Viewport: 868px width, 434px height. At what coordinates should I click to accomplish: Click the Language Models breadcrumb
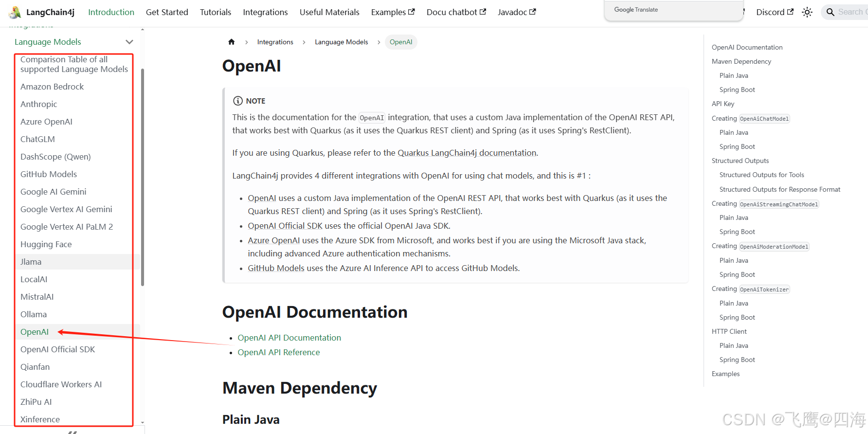[341, 42]
